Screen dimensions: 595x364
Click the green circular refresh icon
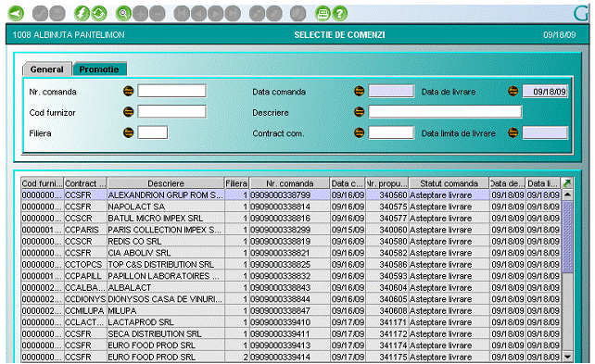(x=98, y=14)
